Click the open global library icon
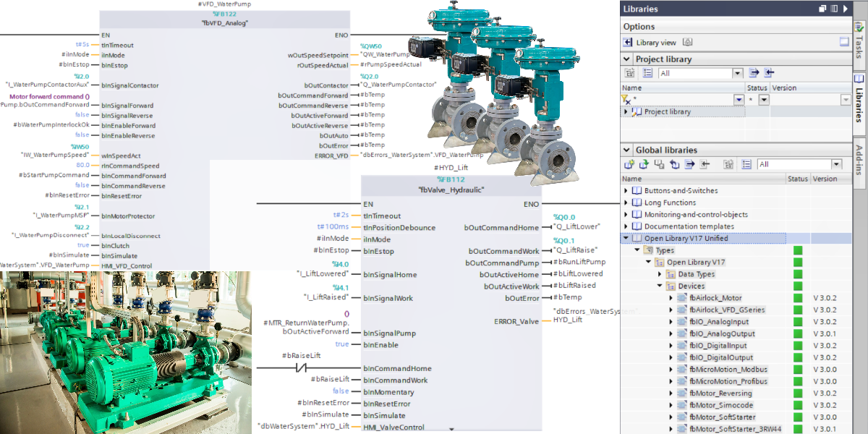Viewport: 868px width, 434px height. coord(644,164)
